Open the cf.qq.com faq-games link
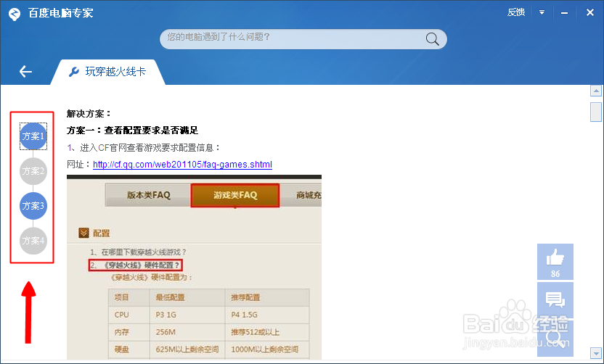Screen dimensions: 604x364 click(183, 165)
